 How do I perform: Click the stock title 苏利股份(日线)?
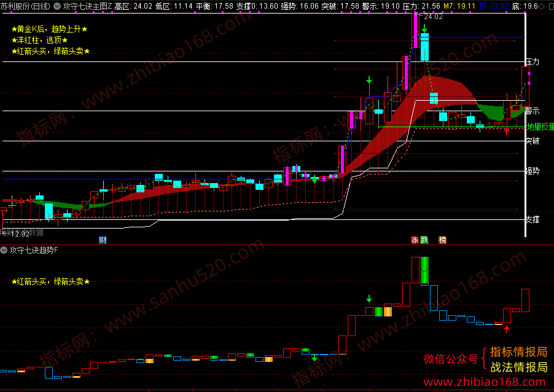(x=25, y=6)
